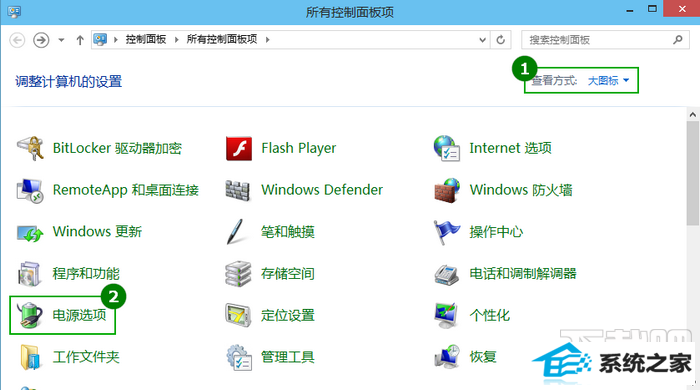Open the Internet 选项 link
The height and width of the screenshot is (390, 700).
(510, 148)
